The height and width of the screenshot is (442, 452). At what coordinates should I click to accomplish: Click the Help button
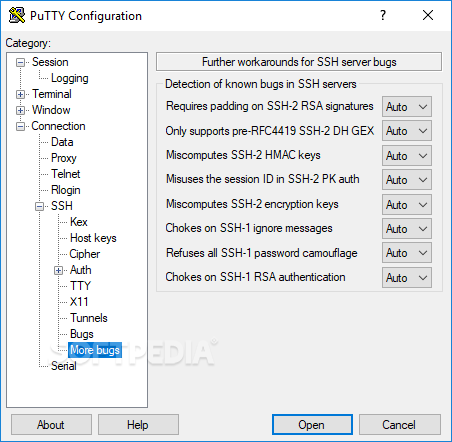tap(138, 425)
